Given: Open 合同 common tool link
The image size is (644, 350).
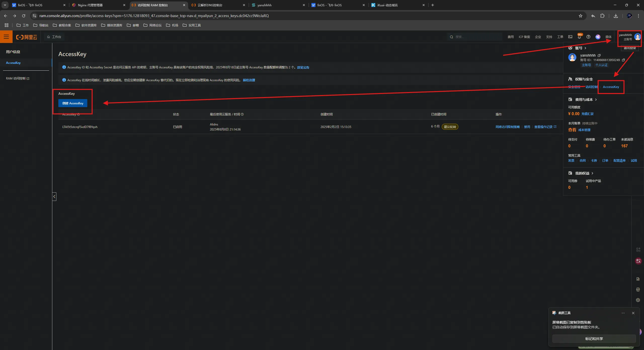Looking at the screenshot, I should [582, 161].
